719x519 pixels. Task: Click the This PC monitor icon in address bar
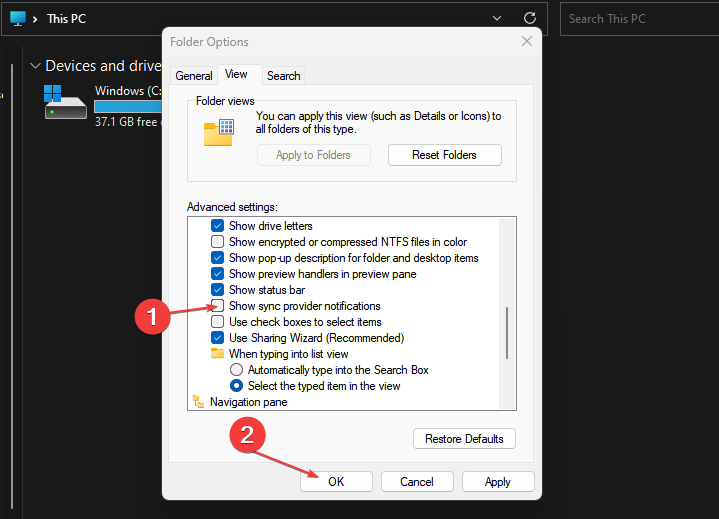point(18,19)
